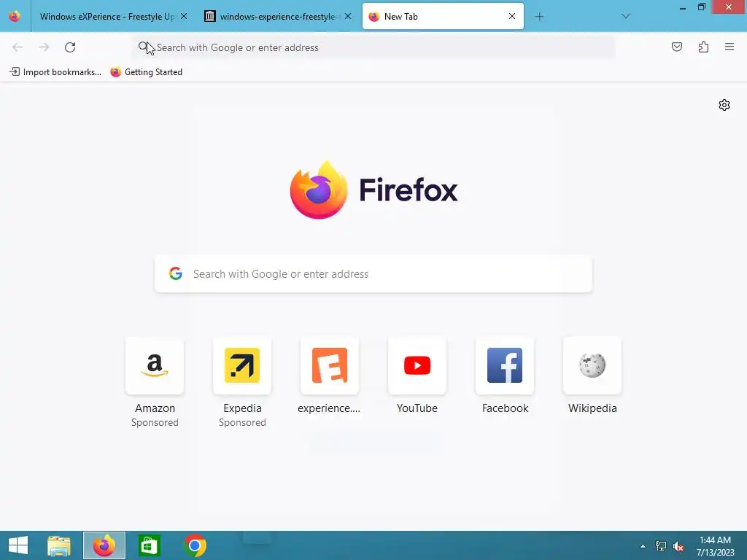Open a new tab with plus
This screenshot has height=560, width=747.
539,17
